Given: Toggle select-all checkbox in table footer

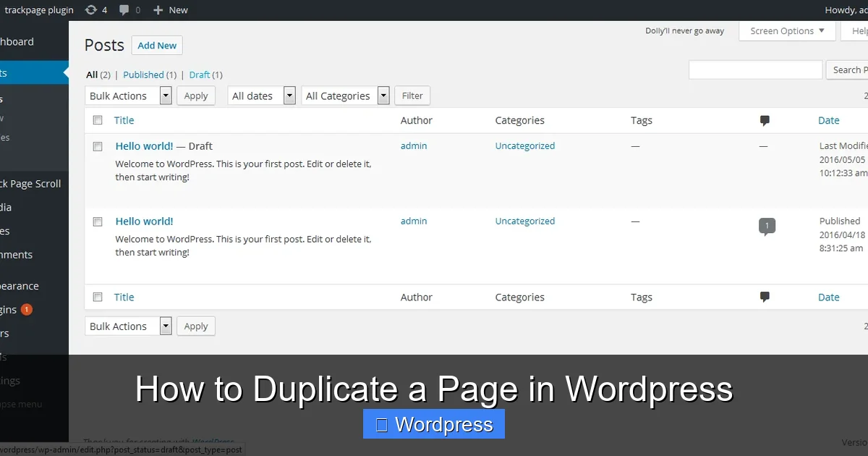Looking at the screenshot, I should [x=98, y=297].
